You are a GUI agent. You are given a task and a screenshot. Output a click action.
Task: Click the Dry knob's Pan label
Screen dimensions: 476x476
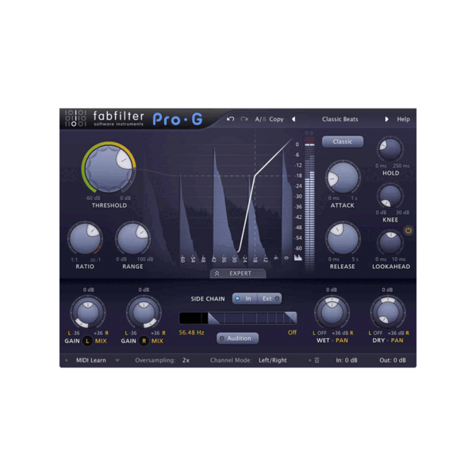(397, 340)
